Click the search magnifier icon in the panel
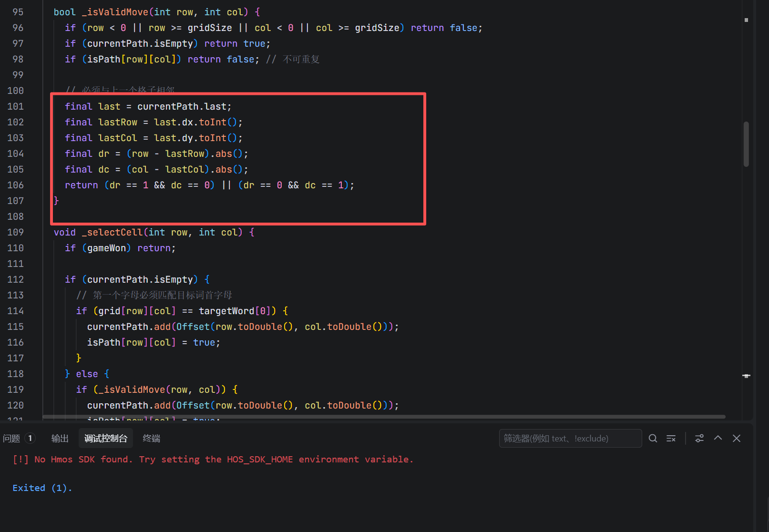 click(653, 438)
